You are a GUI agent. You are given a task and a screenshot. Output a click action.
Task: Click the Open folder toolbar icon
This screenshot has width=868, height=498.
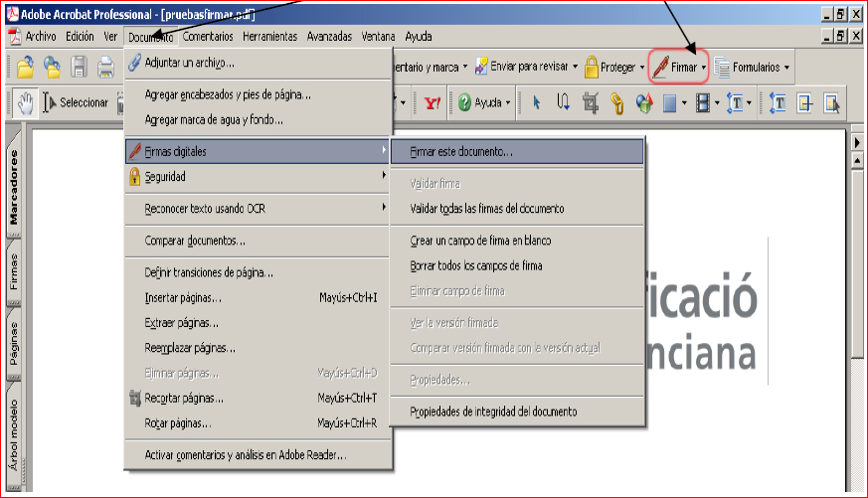point(26,67)
